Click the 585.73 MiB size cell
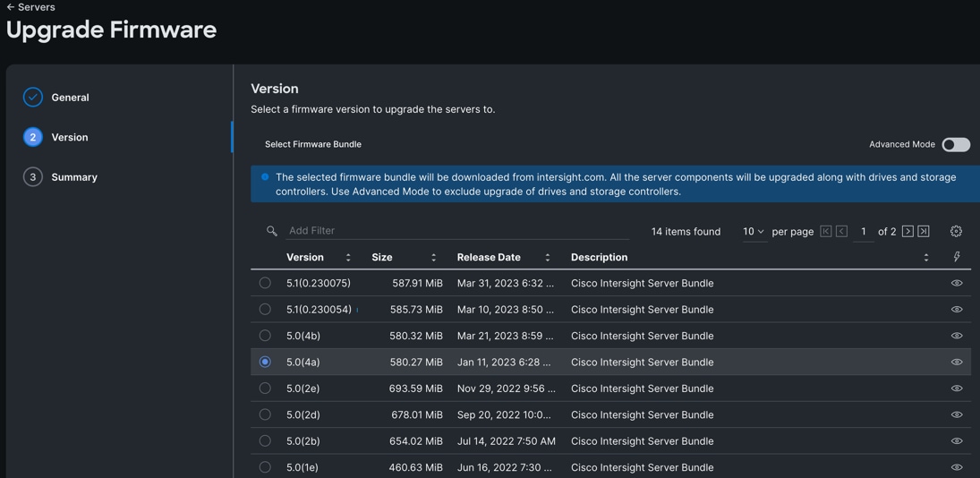The image size is (980, 478). (x=416, y=310)
